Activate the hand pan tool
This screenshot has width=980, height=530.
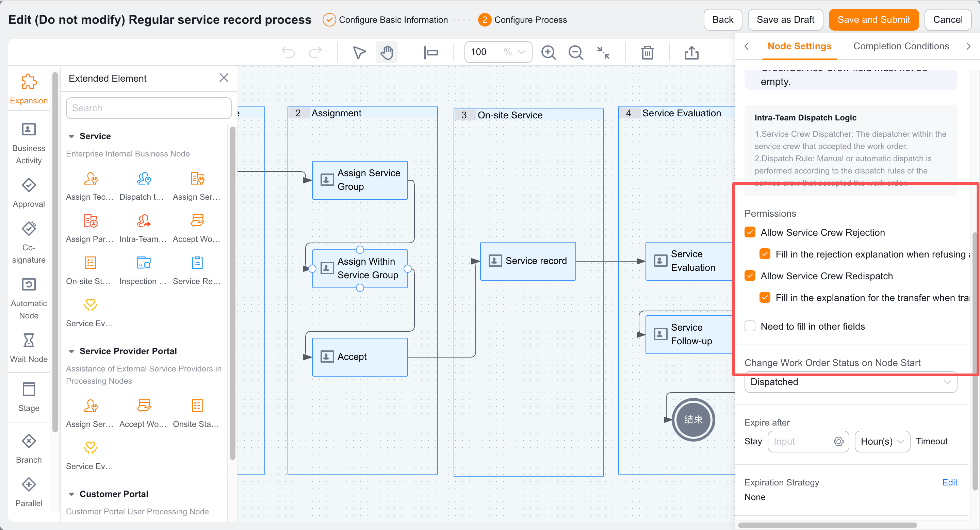(x=387, y=52)
